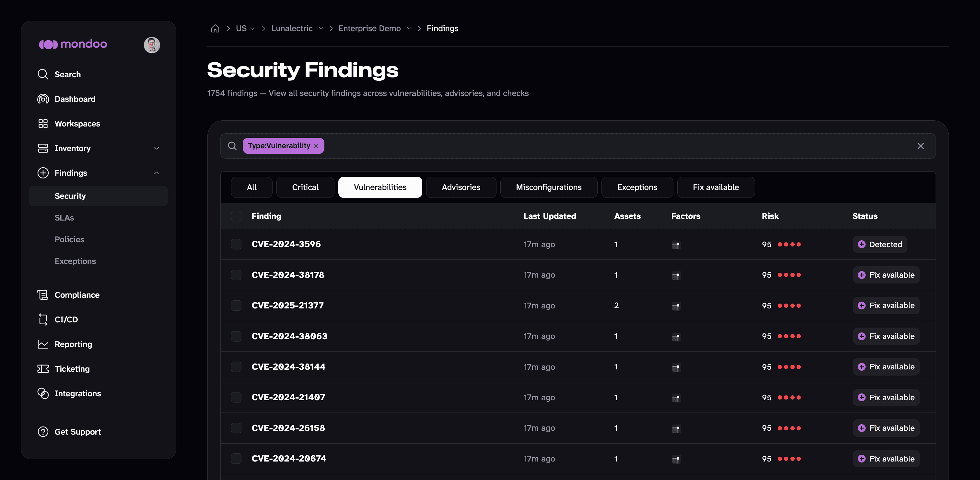980x480 pixels.
Task: Click Factors icon for CVE-2024-21407
Action: [676, 398]
